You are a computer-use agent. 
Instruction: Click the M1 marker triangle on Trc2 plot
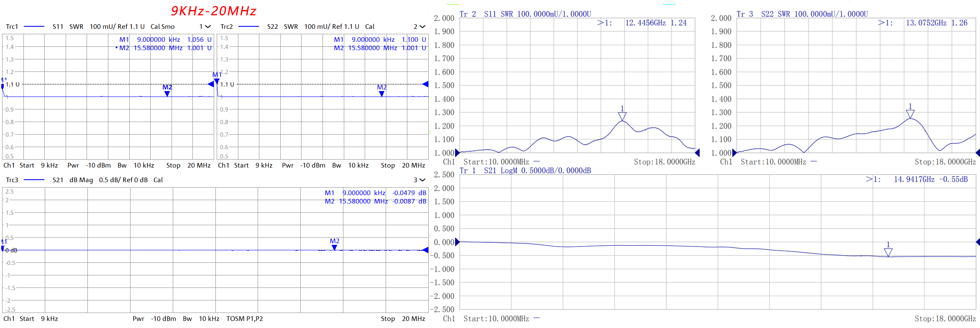(x=217, y=81)
